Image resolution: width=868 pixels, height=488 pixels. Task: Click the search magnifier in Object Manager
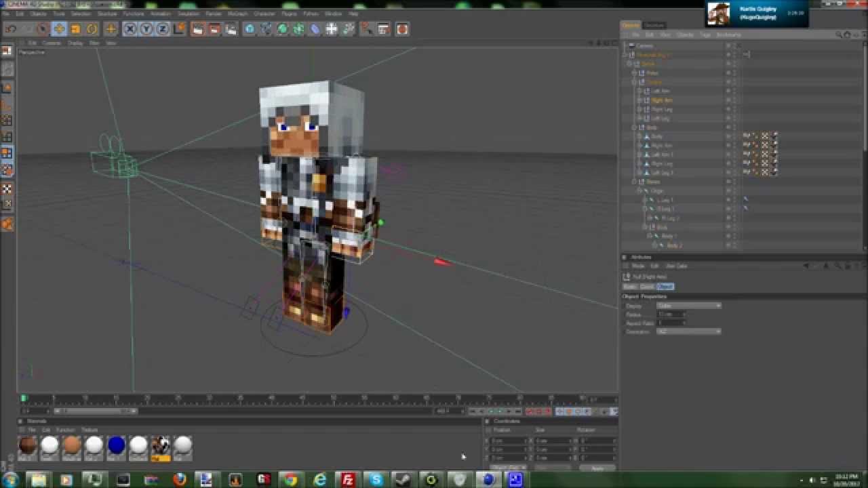(x=839, y=35)
